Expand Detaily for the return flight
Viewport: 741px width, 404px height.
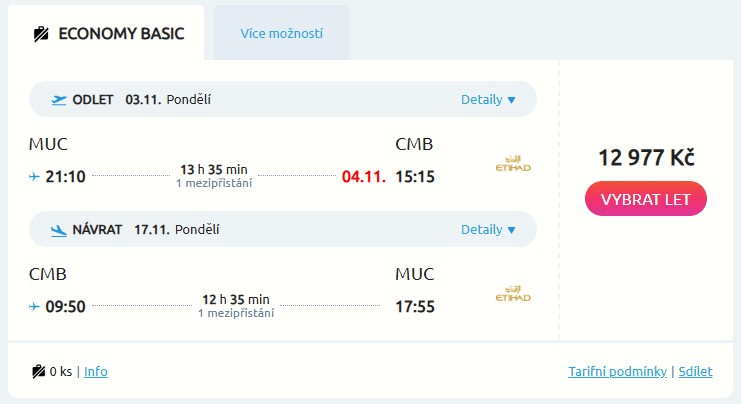click(488, 229)
